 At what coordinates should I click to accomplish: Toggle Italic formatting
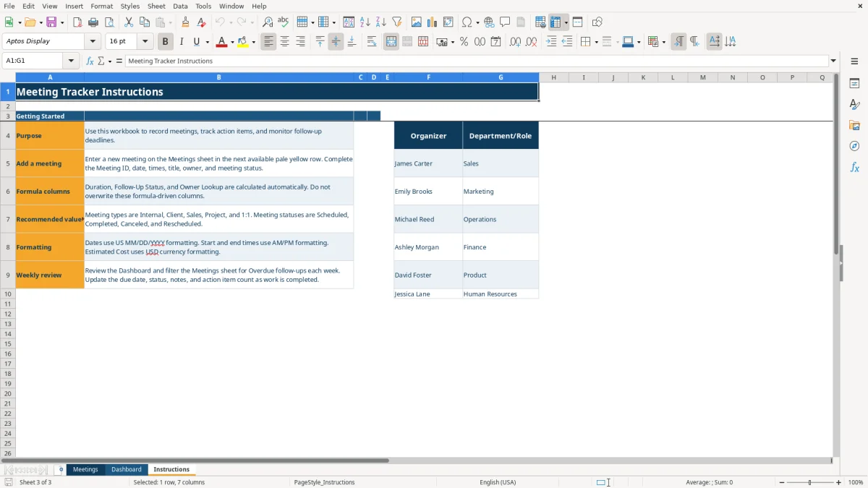point(182,42)
